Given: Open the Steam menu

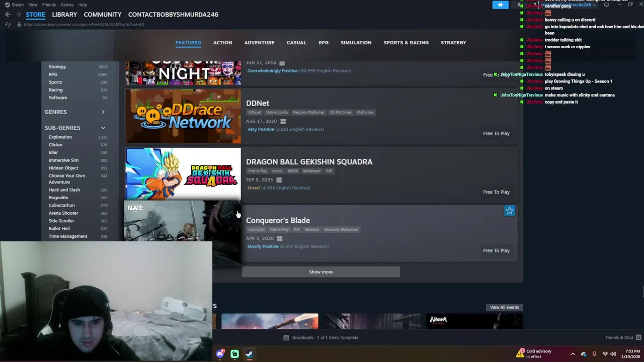Looking at the screenshot, I should coord(18,5).
